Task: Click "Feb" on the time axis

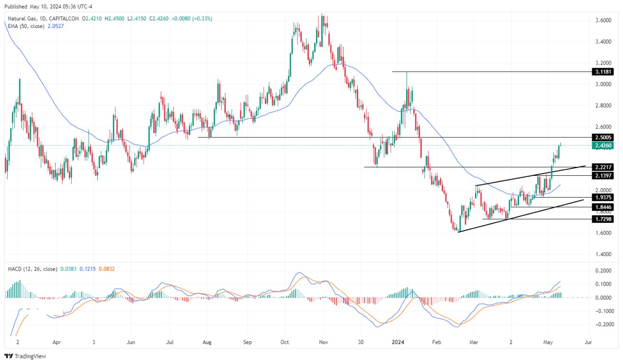Action: (x=437, y=341)
